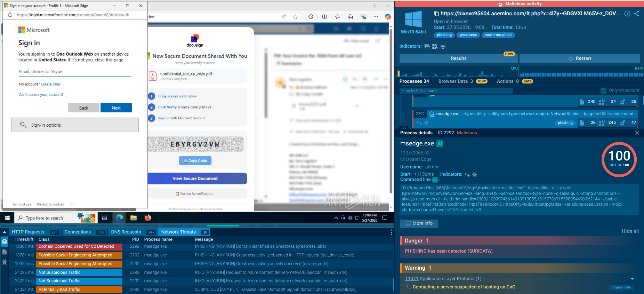Switch to the HTTP Requests tab
644x294 pixels.
point(35,232)
